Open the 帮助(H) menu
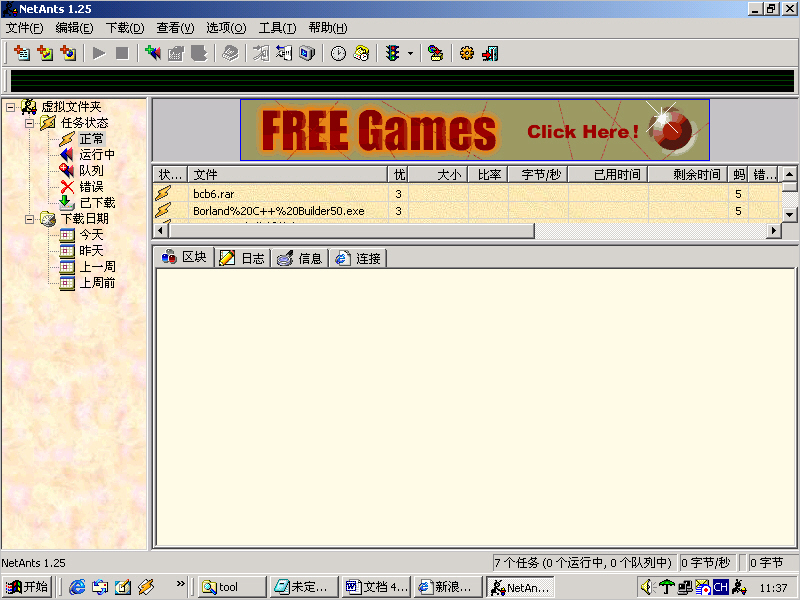800x600 pixels. click(328, 28)
